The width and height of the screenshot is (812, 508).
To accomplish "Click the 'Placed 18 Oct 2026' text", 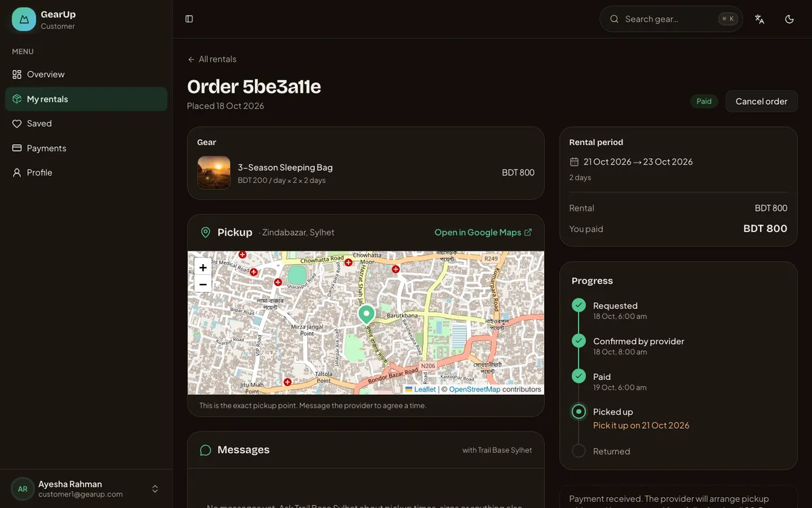I will [226, 106].
